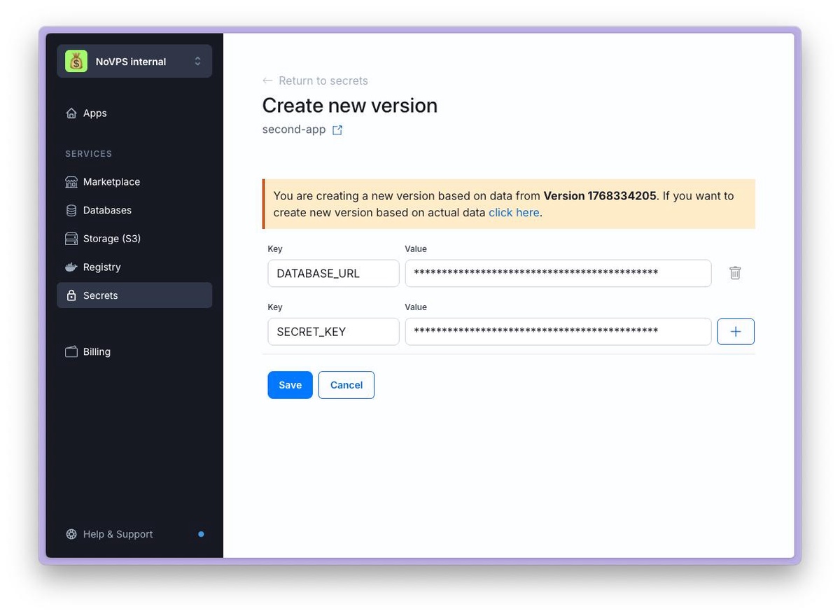Click the blue notification dot in sidebar
Screen dimensions: 840x616
click(201, 534)
